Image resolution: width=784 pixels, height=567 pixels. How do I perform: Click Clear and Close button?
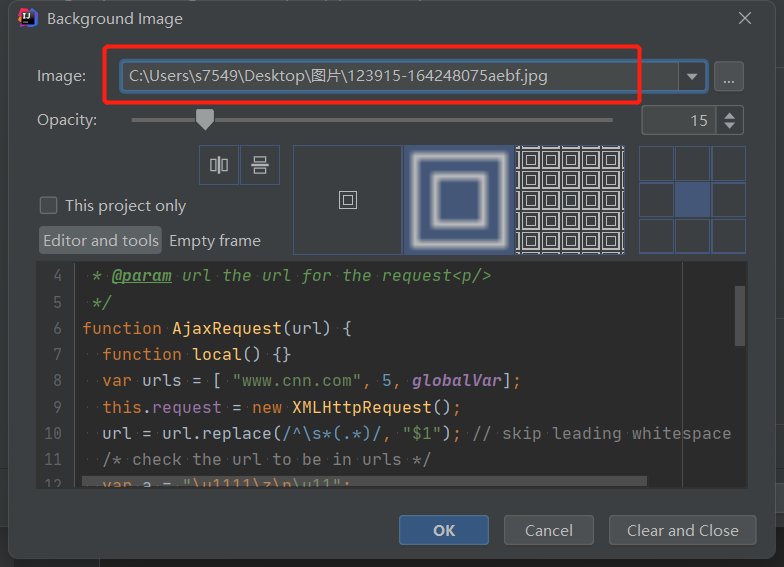click(682, 530)
